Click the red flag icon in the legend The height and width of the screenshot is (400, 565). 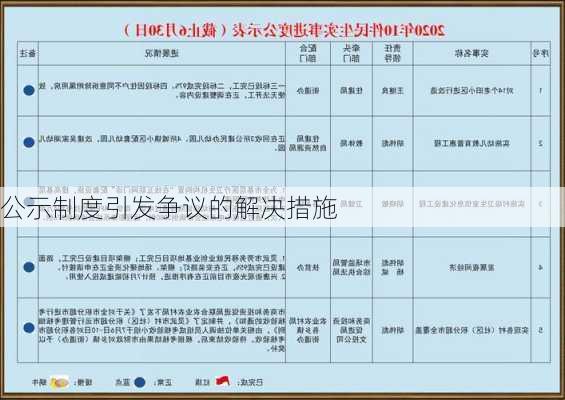[223, 381]
